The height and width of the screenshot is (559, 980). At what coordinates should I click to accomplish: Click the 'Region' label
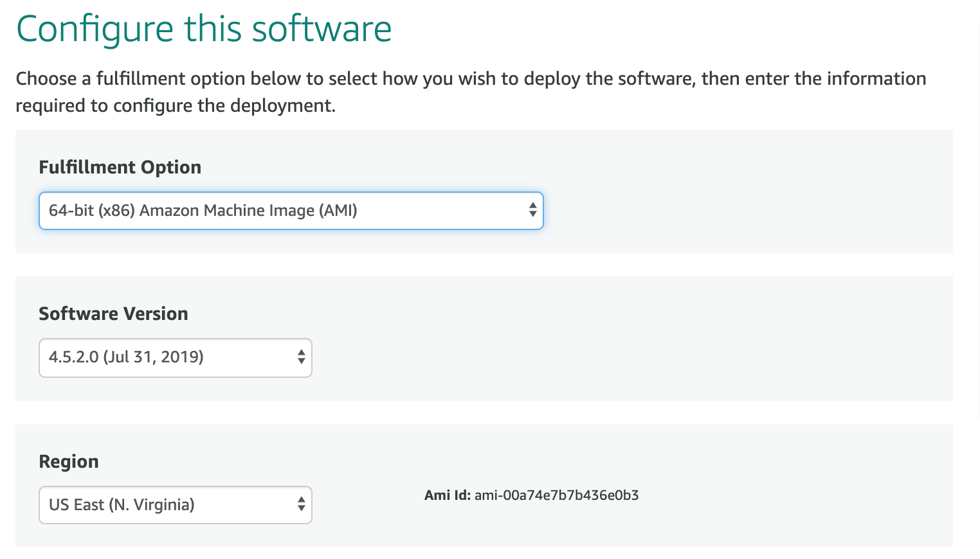pyautogui.click(x=69, y=462)
